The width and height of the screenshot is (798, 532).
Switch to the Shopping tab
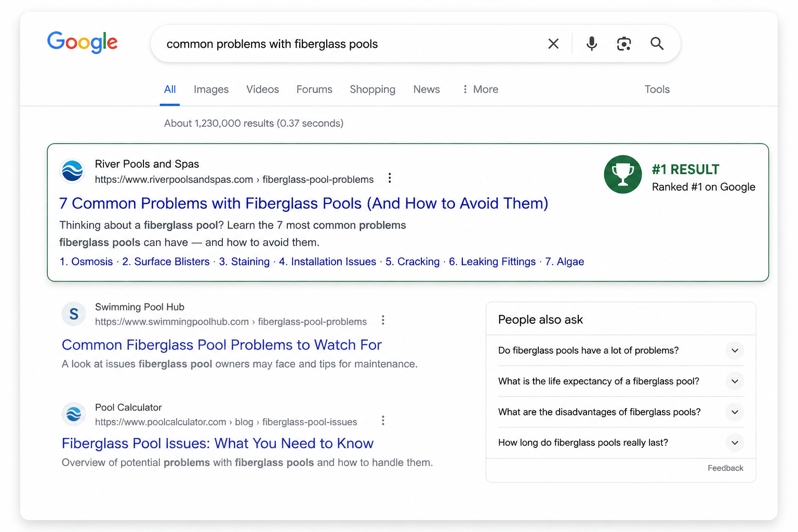pos(373,89)
